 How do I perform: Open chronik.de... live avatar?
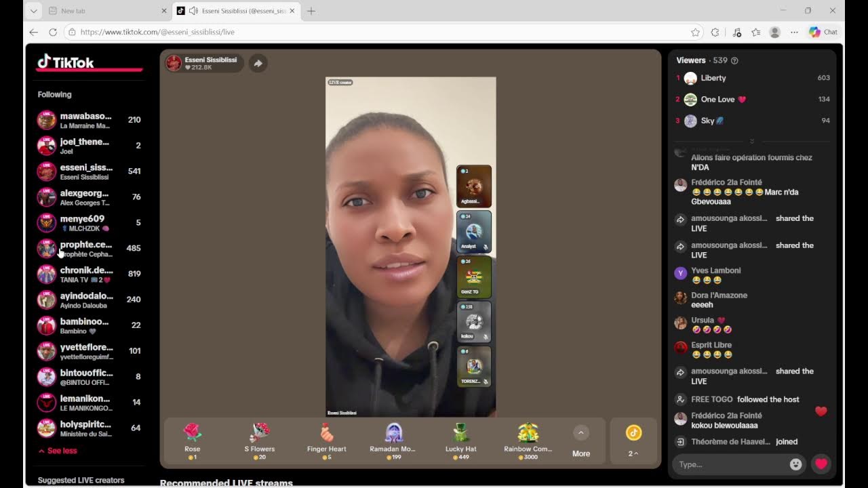coord(46,274)
